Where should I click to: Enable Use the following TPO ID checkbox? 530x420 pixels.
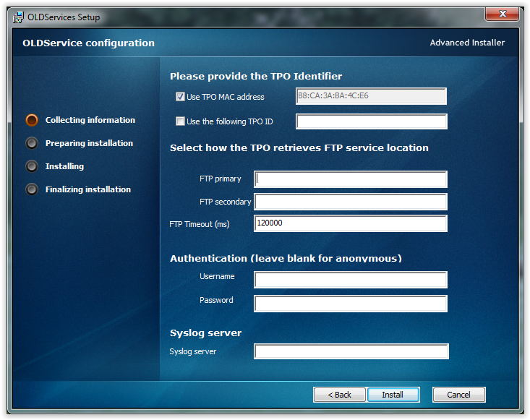180,121
